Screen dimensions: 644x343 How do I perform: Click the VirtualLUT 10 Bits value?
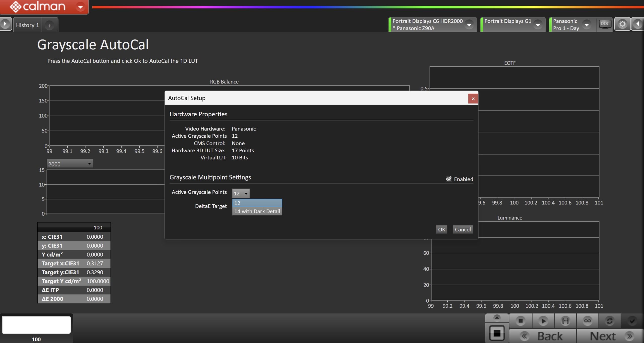(x=239, y=157)
